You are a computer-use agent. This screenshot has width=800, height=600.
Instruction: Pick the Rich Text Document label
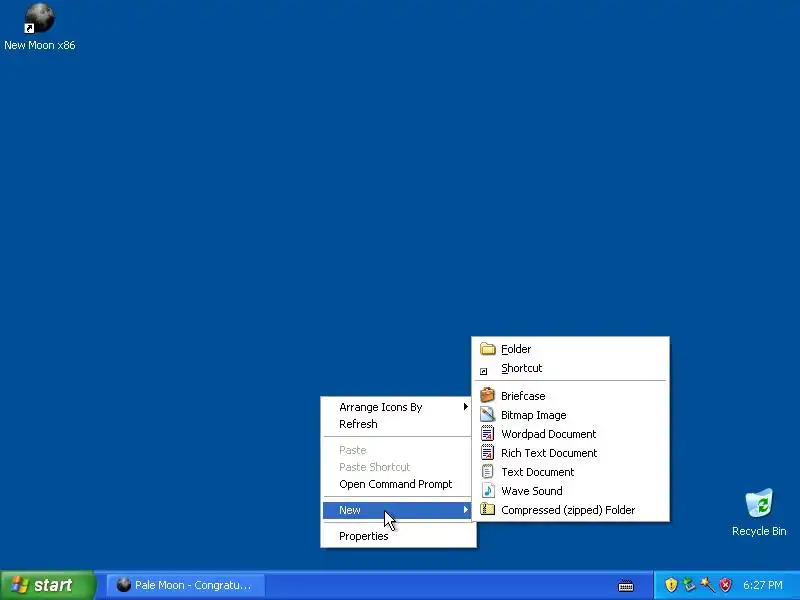tap(549, 453)
